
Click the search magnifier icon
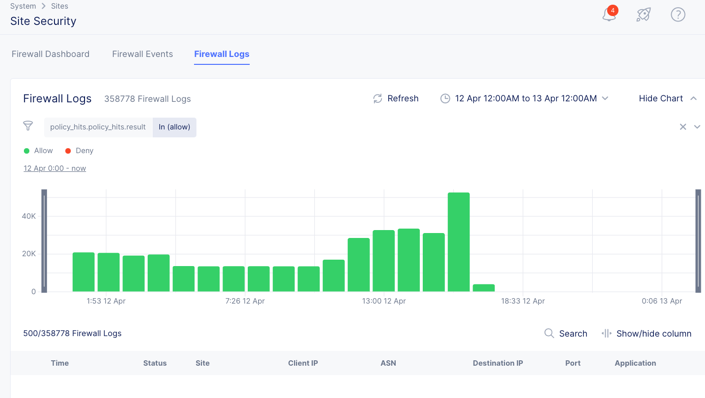pyautogui.click(x=549, y=333)
